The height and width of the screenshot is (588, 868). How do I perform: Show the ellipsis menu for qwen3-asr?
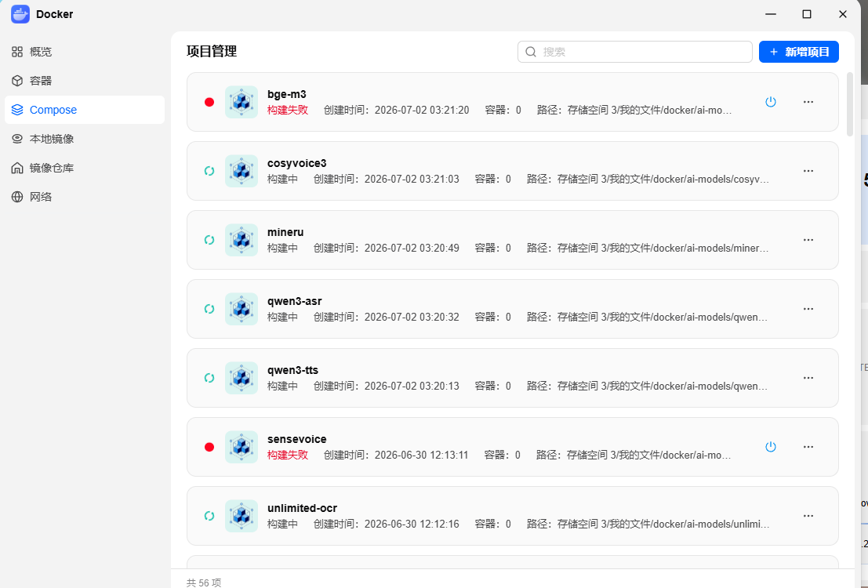pos(808,309)
